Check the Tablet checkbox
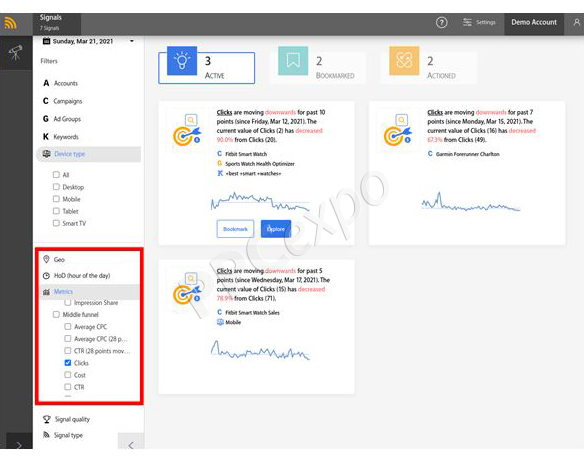Image resolution: width=584 pixels, height=459 pixels. [x=56, y=211]
